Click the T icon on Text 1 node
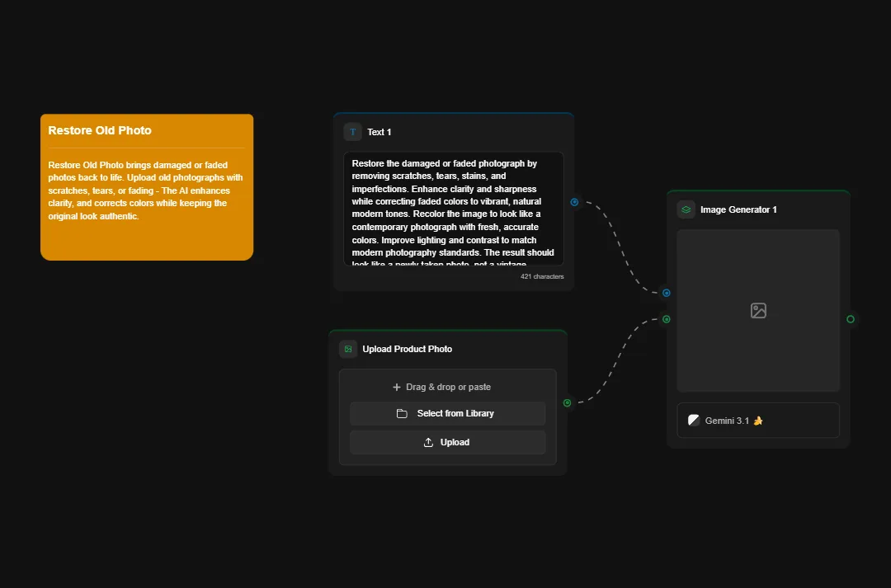Screen dimensions: 891x588 tap(352, 132)
